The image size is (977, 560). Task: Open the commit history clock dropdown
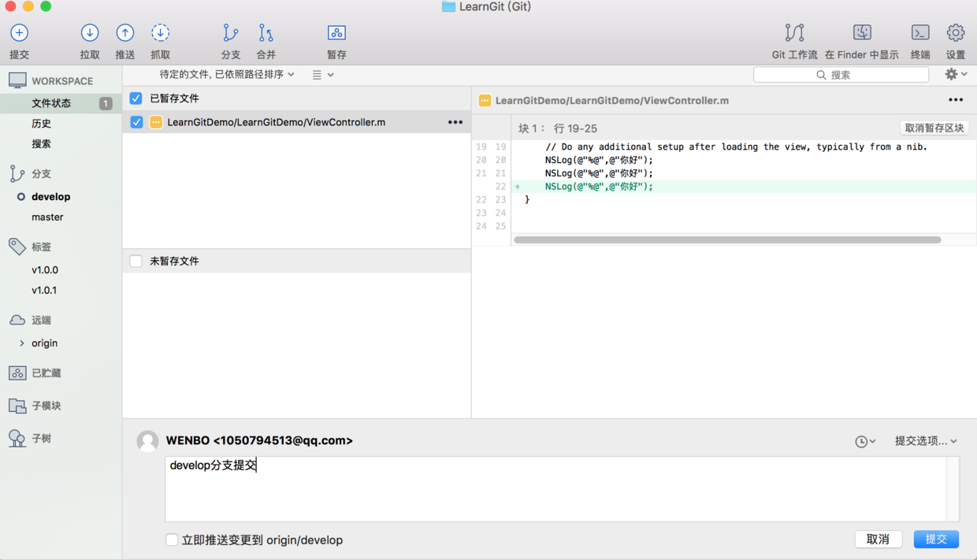click(865, 442)
